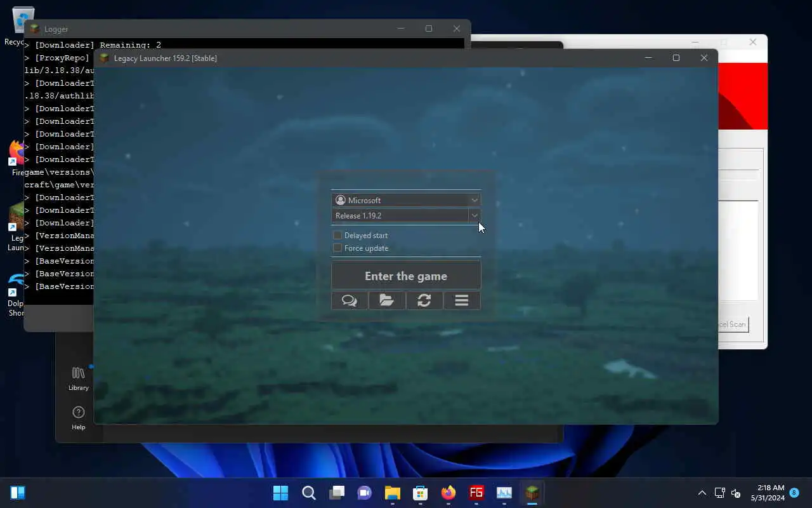
Task: Click the refresh versions arrows icon
Action: click(x=424, y=300)
